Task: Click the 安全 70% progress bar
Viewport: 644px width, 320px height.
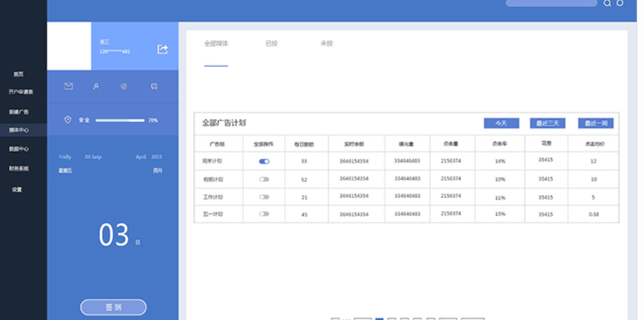Action: coord(120,121)
